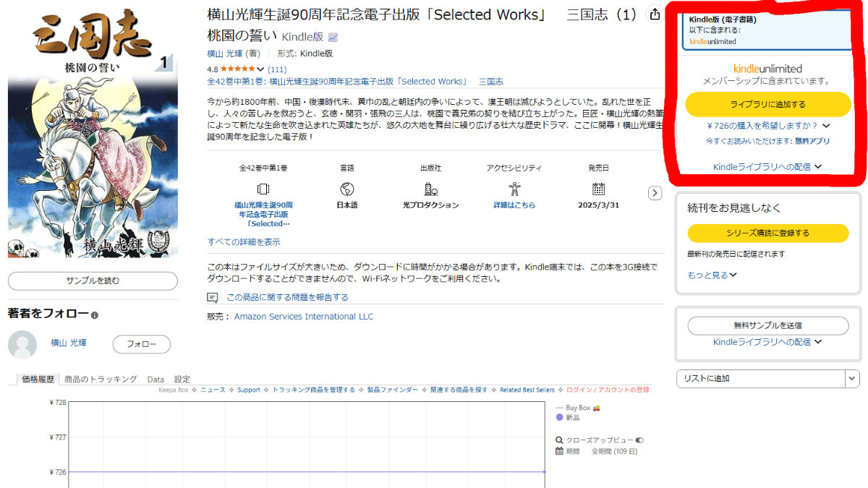Viewport: 868px width, 488px height.
Task: Select the Kindle版 (電子書籍) format tab
Action: (767, 30)
